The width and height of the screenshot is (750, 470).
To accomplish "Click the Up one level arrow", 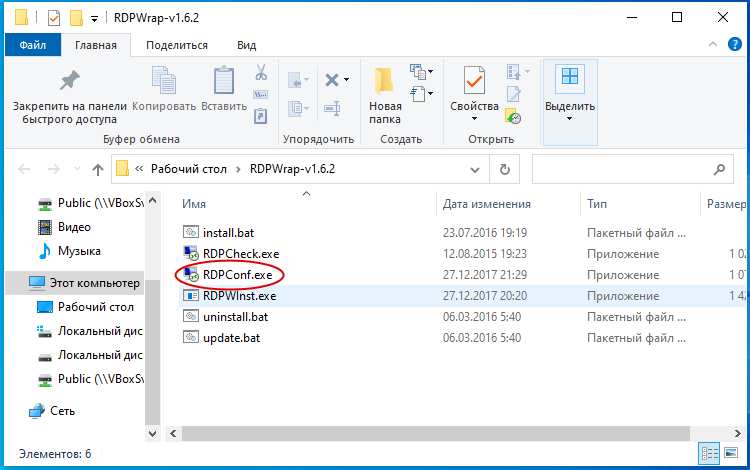I will tap(98, 169).
